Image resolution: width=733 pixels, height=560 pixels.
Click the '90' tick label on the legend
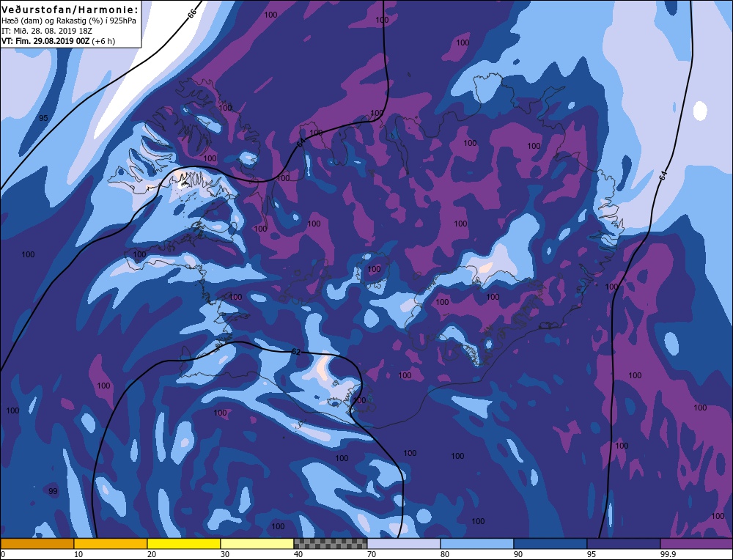tap(518, 554)
